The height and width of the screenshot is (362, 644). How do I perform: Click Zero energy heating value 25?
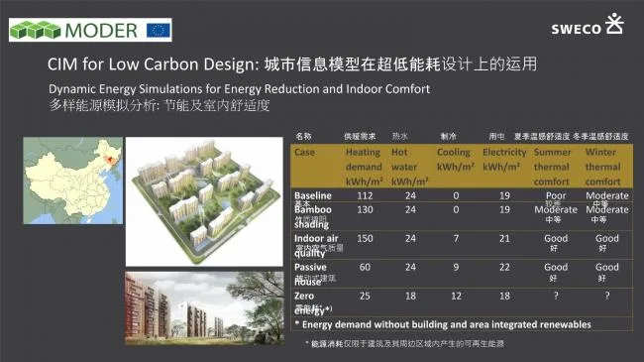pyautogui.click(x=365, y=297)
